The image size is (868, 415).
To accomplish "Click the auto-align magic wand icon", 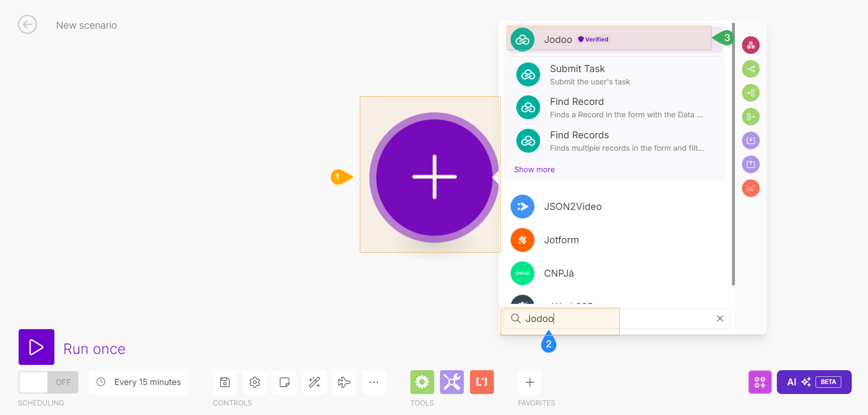I will pos(314,382).
